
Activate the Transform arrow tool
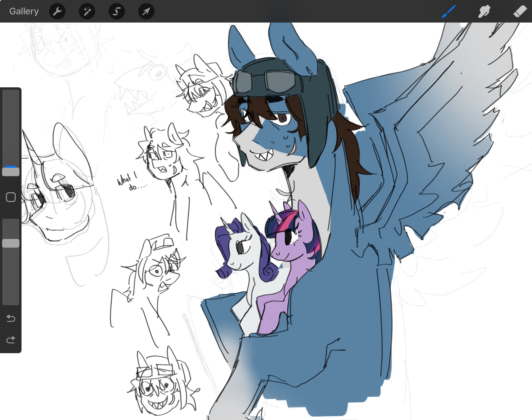pyautogui.click(x=146, y=11)
